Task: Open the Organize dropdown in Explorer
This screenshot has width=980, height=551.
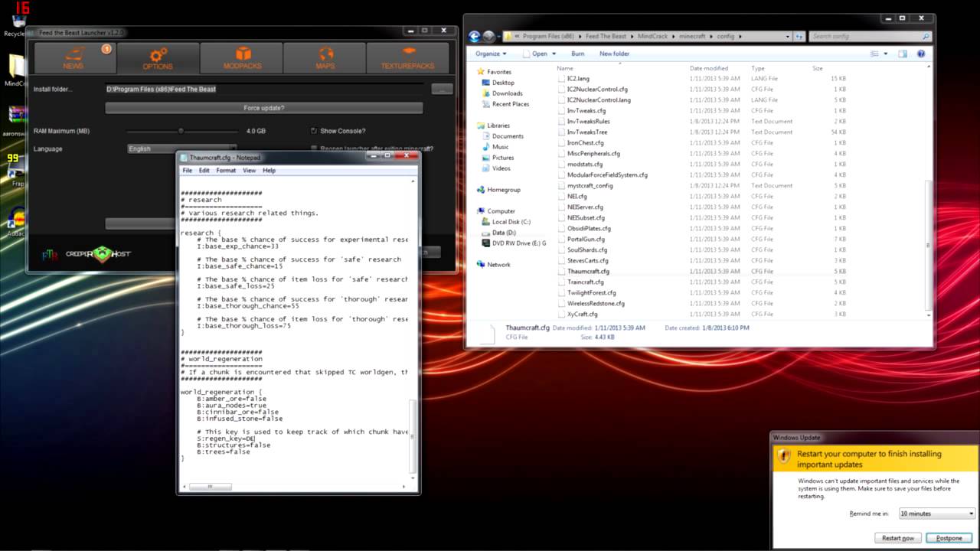Action: pos(491,54)
